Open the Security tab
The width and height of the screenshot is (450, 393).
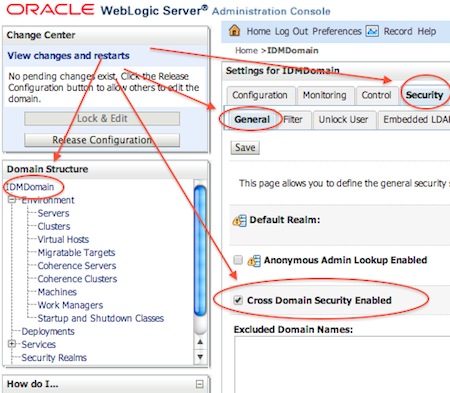424,95
